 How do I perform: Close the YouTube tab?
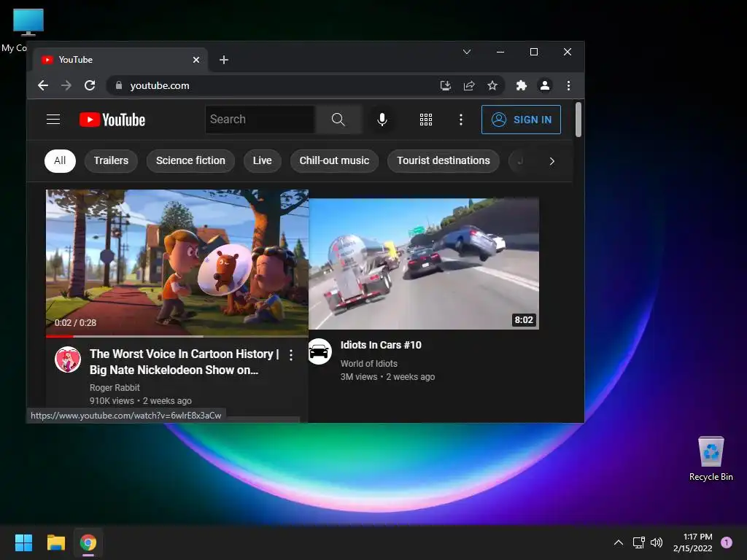196,60
